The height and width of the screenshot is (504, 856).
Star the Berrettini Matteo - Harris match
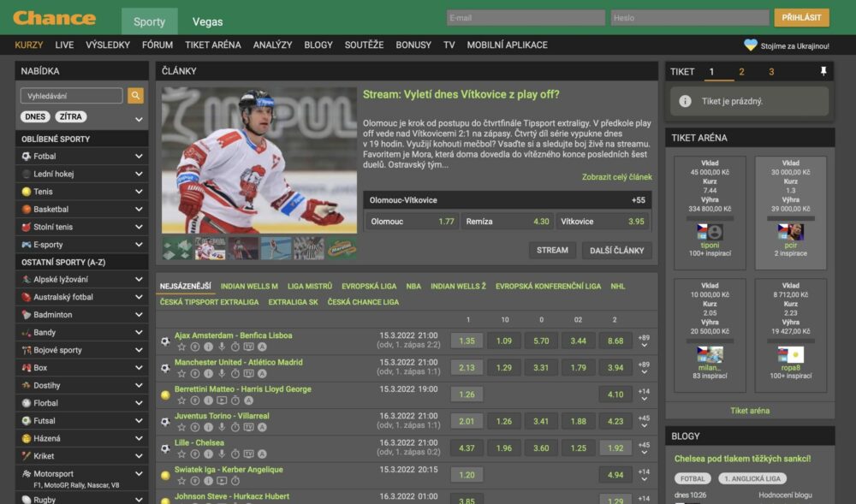tap(181, 400)
